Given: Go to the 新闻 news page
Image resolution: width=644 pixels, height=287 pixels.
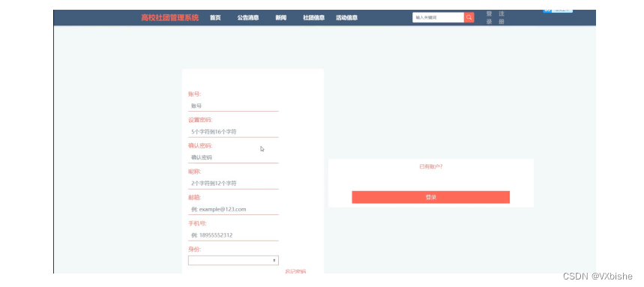Looking at the screenshot, I should tap(281, 18).
